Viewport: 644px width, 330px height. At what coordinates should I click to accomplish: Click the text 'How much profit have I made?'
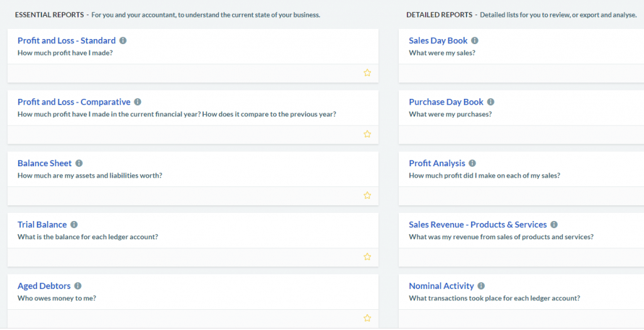[65, 53]
